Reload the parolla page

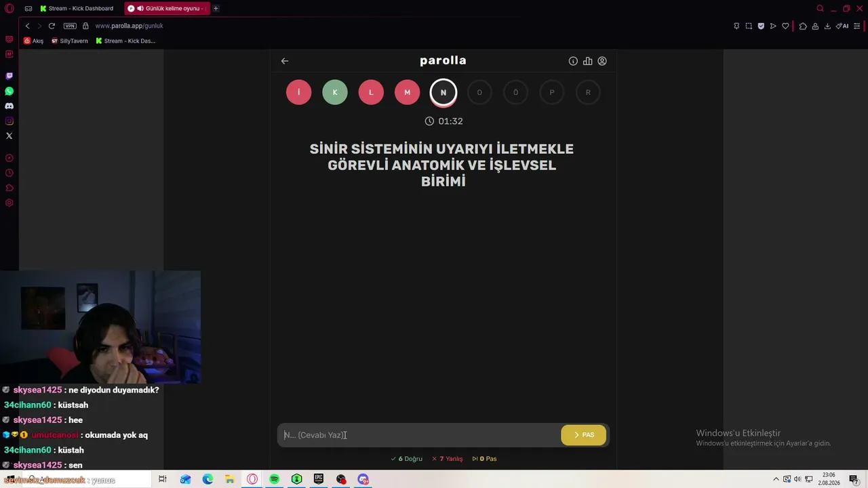tap(52, 26)
